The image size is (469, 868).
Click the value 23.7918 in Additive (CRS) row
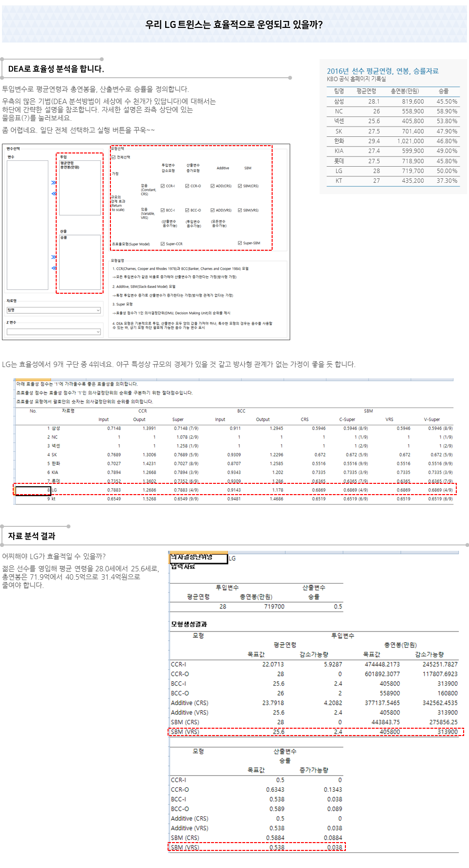pyautogui.click(x=273, y=703)
